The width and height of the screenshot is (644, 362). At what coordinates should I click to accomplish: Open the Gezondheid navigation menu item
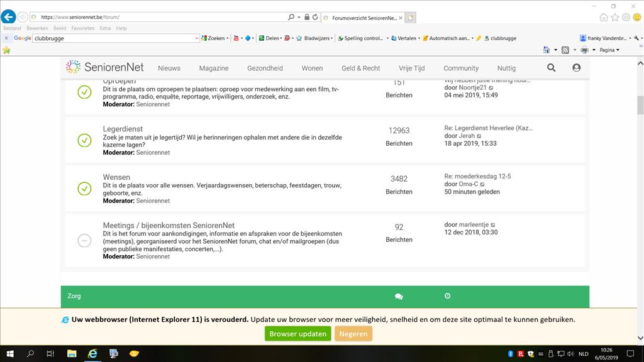(265, 68)
